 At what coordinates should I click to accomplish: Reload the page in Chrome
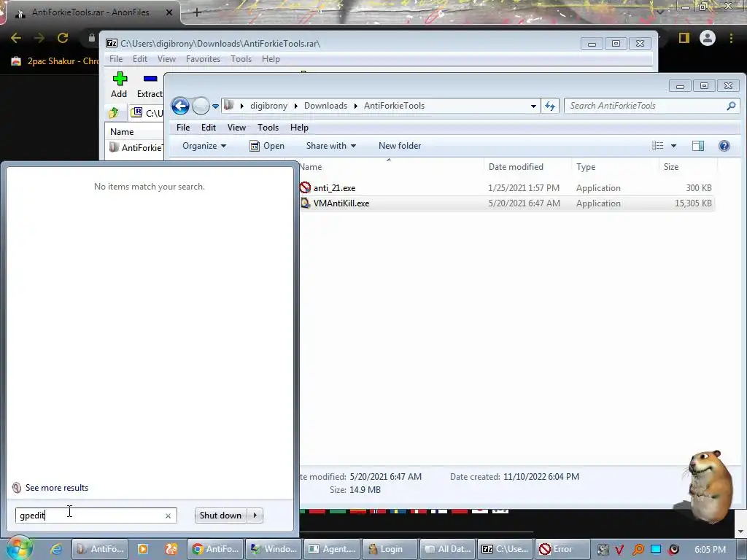[63, 38]
